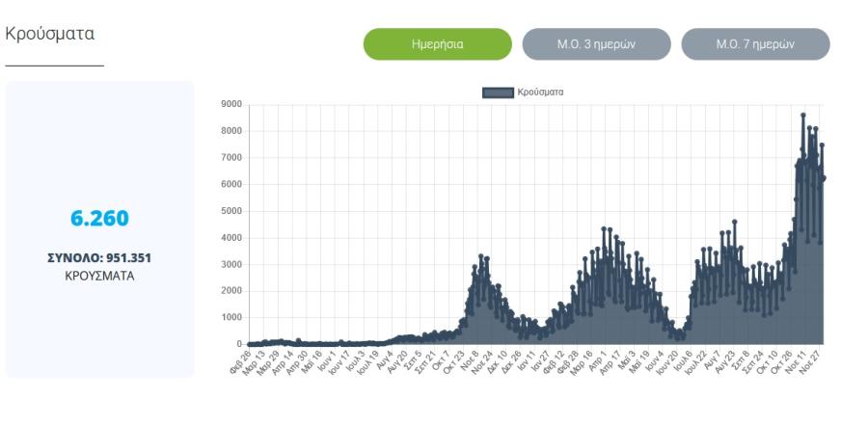
Task: Click the ΣΥΝΟΛΟ: 951.351 total text
Action: click(x=99, y=258)
